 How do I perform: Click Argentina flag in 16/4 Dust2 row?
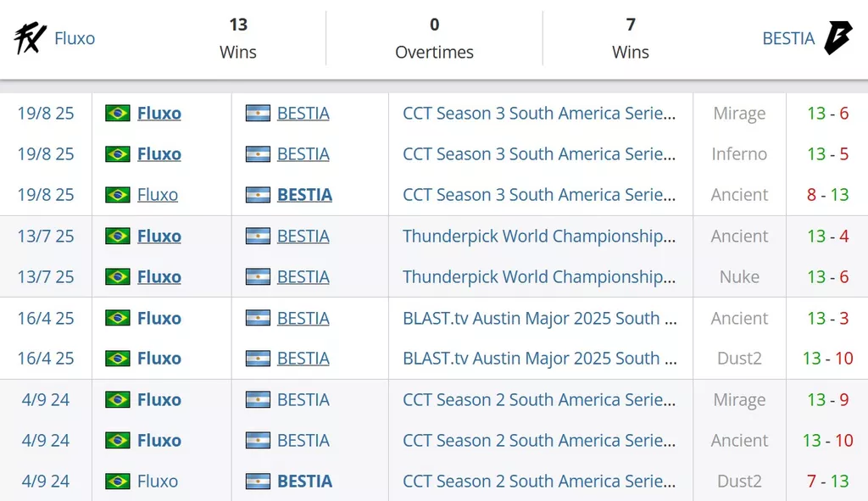(x=258, y=359)
